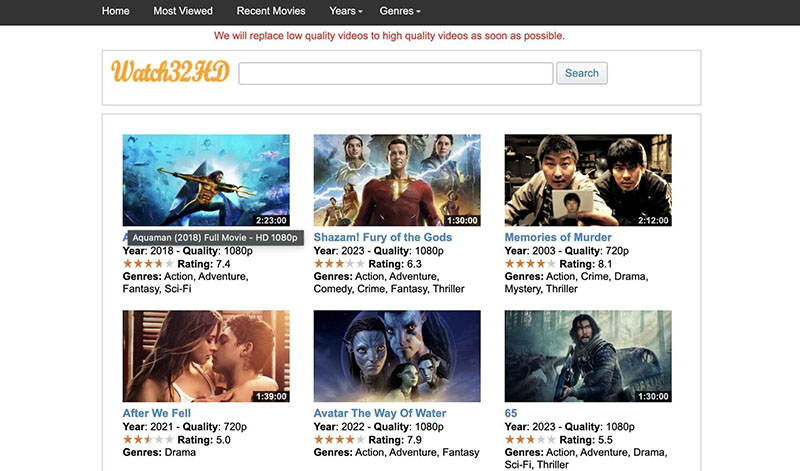The width and height of the screenshot is (800, 471).
Task: Open the 65 movie title link
Action: click(511, 413)
